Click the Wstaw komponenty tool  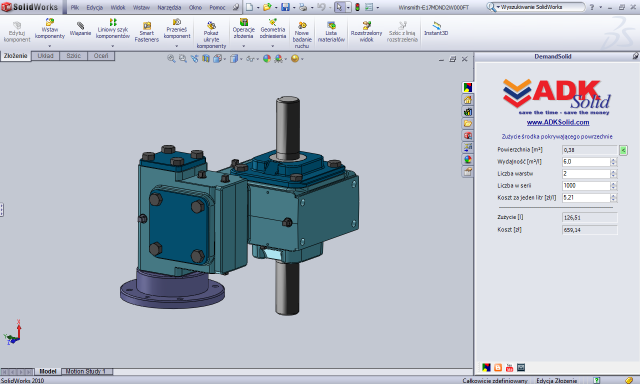50,29
